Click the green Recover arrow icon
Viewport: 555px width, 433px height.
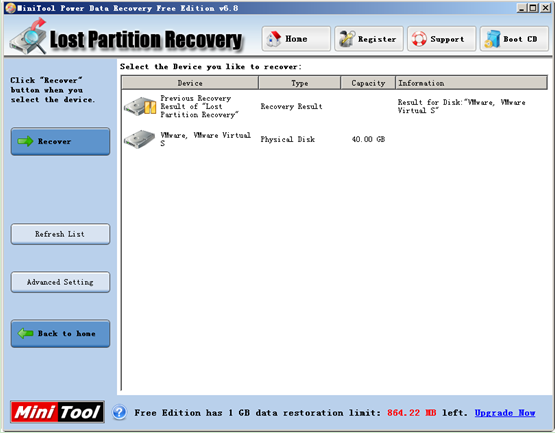[25, 141]
